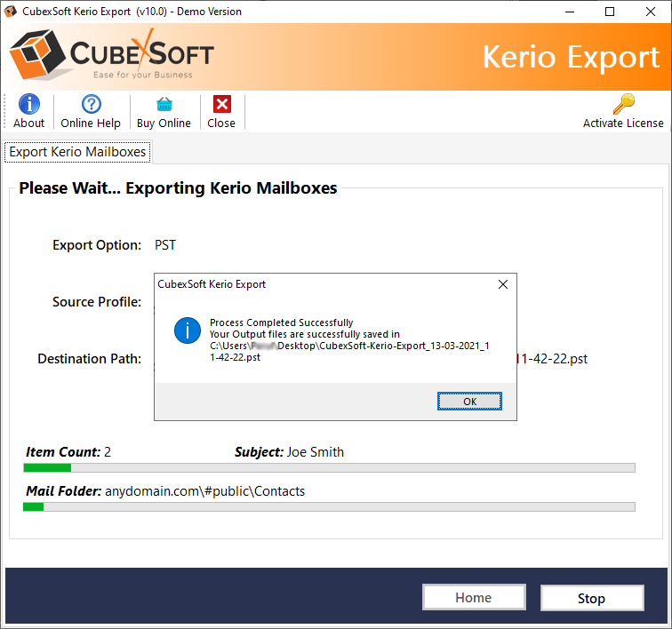Click the Mail Folder progress bar
This screenshot has width=672, height=629.
pos(329,507)
